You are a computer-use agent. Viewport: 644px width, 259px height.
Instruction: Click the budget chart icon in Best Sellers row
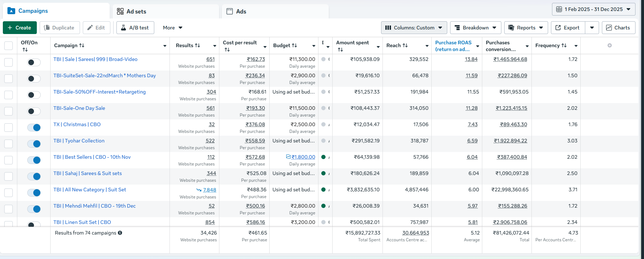click(x=288, y=157)
